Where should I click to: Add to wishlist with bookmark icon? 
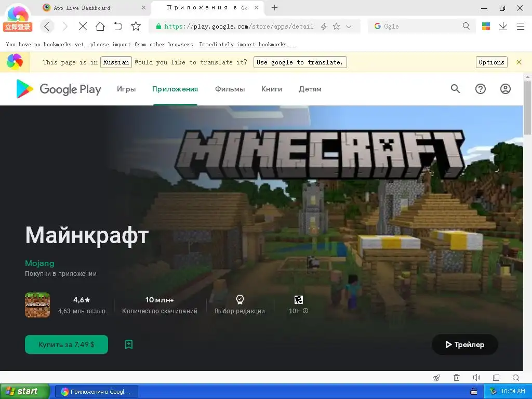click(x=129, y=344)
